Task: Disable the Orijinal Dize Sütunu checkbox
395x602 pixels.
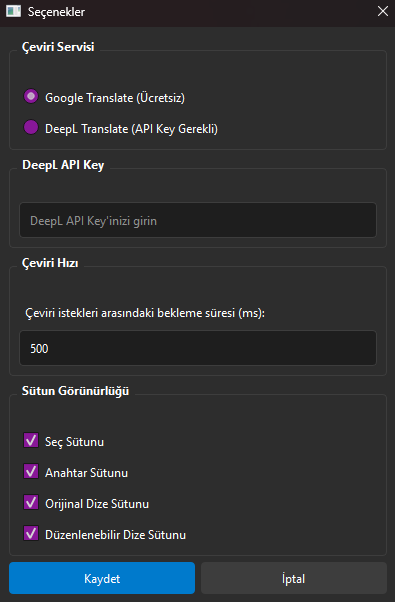Action: point(31,502)
